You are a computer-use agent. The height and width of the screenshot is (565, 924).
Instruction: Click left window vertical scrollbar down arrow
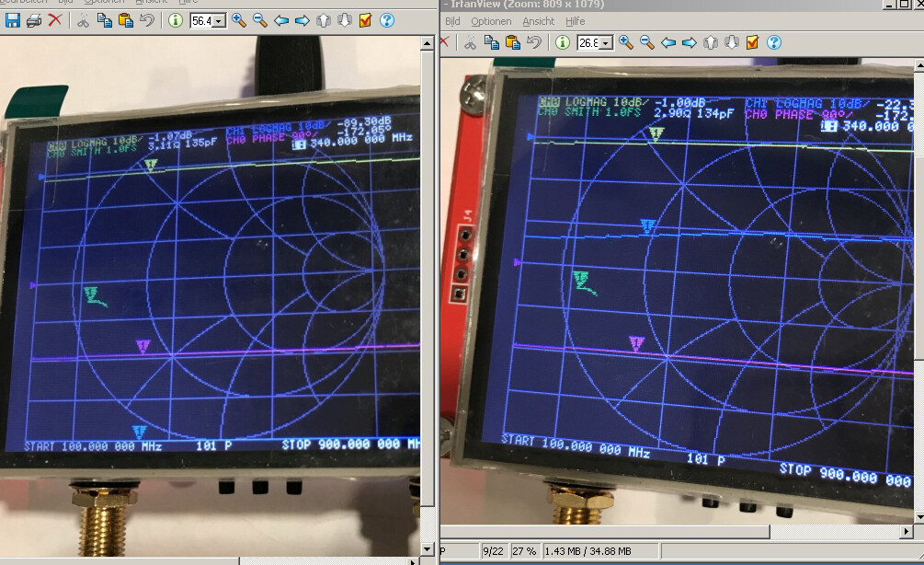point(428,549)
